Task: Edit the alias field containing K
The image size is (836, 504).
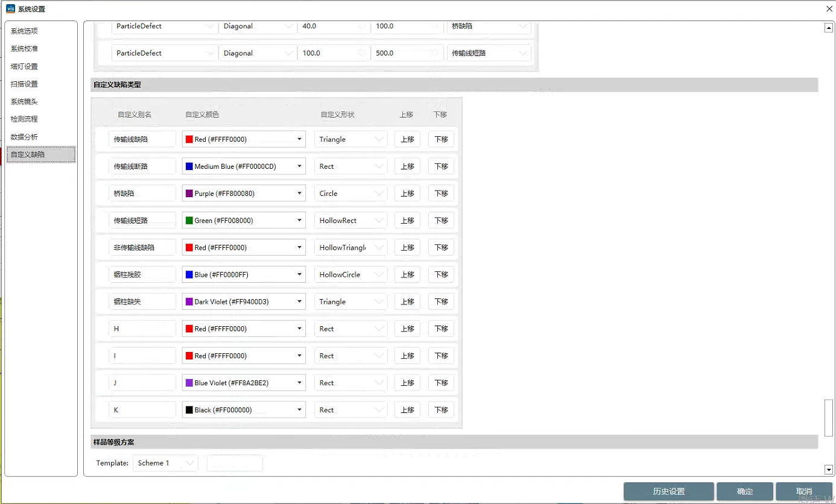Action: pos(142,410)
